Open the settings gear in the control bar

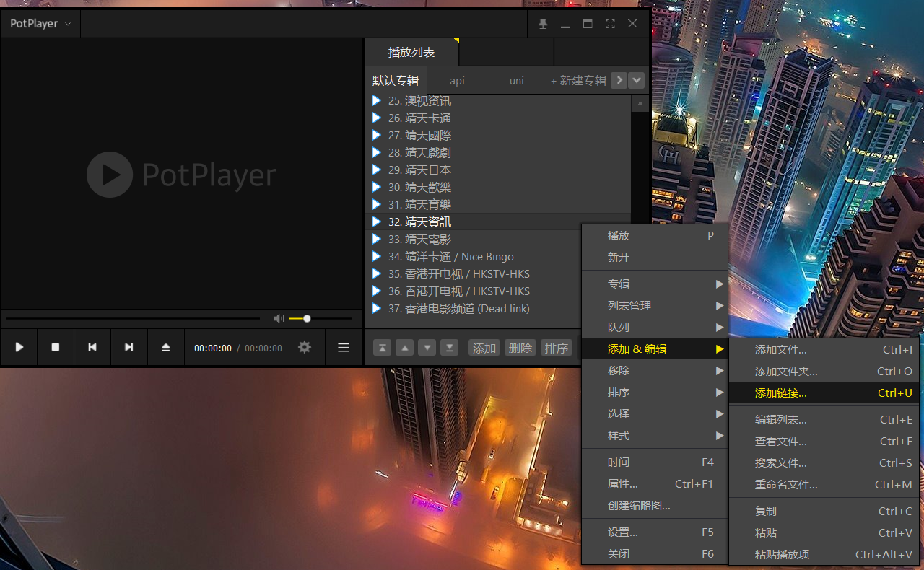click(305, 347)
